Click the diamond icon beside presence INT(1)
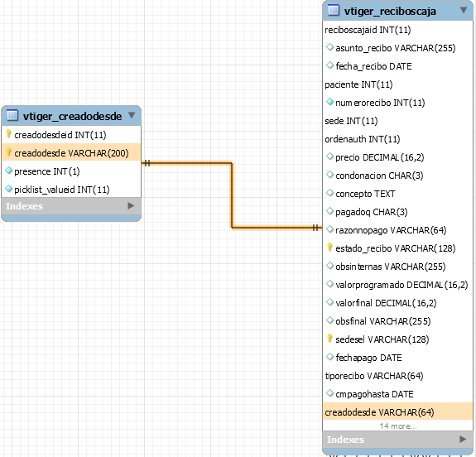Screen dimensions: 476x457 pyautogui.click(x=9, y=171)
